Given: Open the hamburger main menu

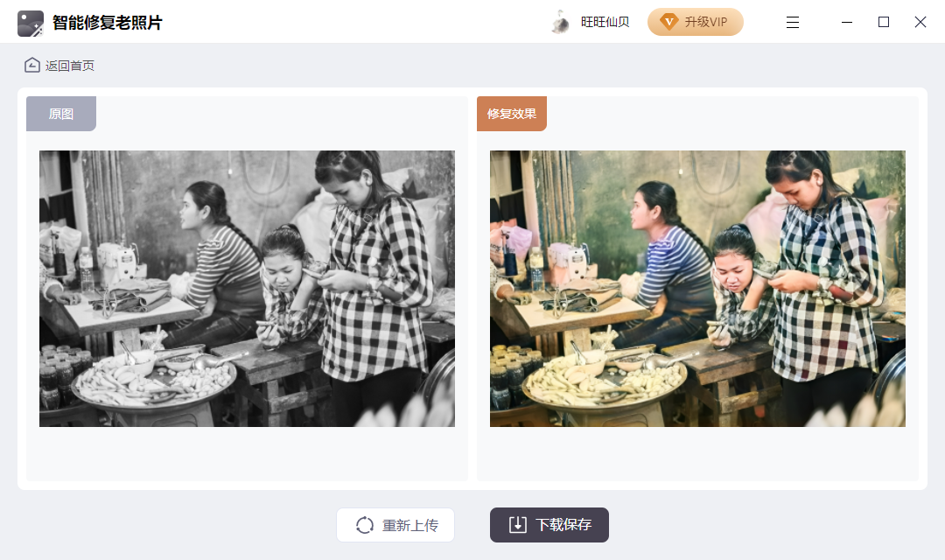Looking at the screenshot, I should pyautogui.click(x=793, y=23).
